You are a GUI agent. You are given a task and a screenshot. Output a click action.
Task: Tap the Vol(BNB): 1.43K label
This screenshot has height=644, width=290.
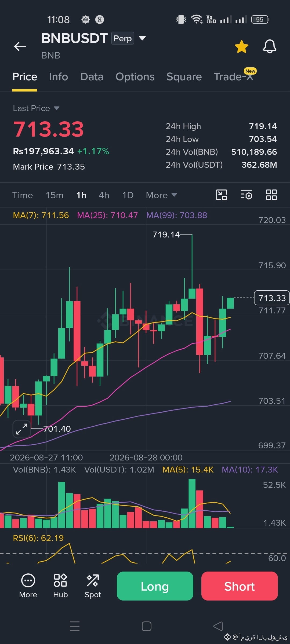(x=45, y=470)
